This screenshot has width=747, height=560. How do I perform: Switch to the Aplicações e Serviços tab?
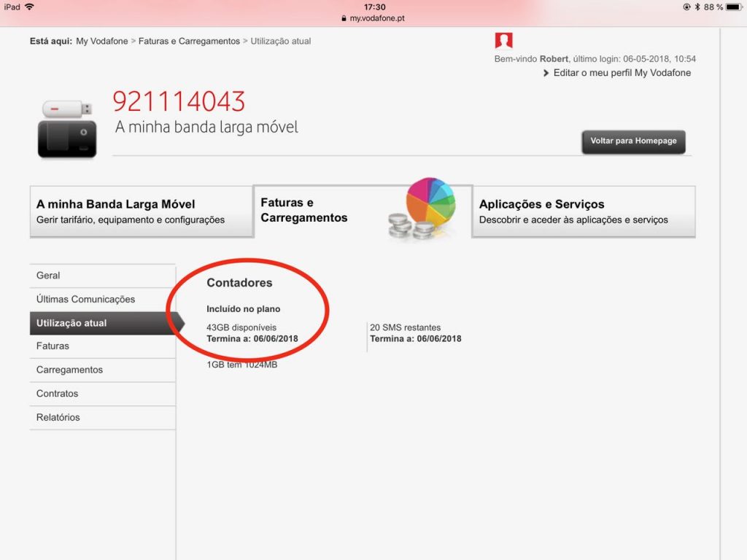tap(584, 211)
